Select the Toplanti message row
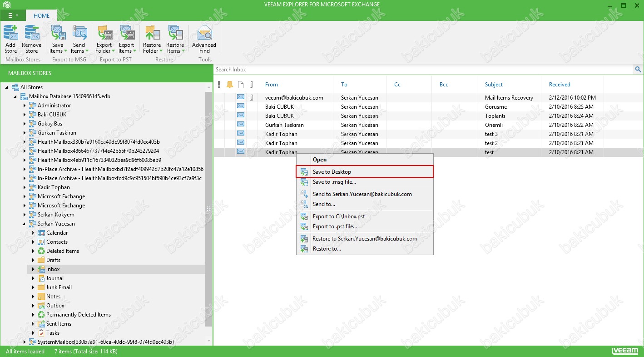This screenshot has height=357, width=644. pos(428,116)
